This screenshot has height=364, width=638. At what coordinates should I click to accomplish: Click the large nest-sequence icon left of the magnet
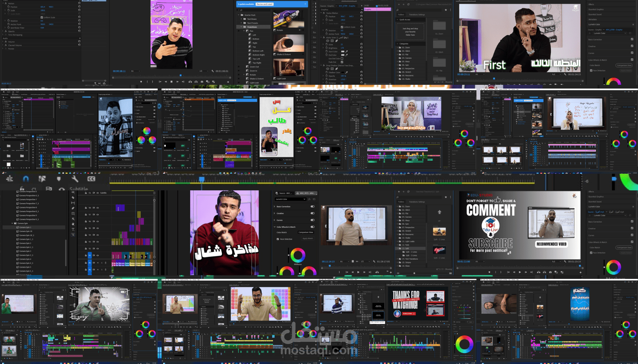[9, 179]
